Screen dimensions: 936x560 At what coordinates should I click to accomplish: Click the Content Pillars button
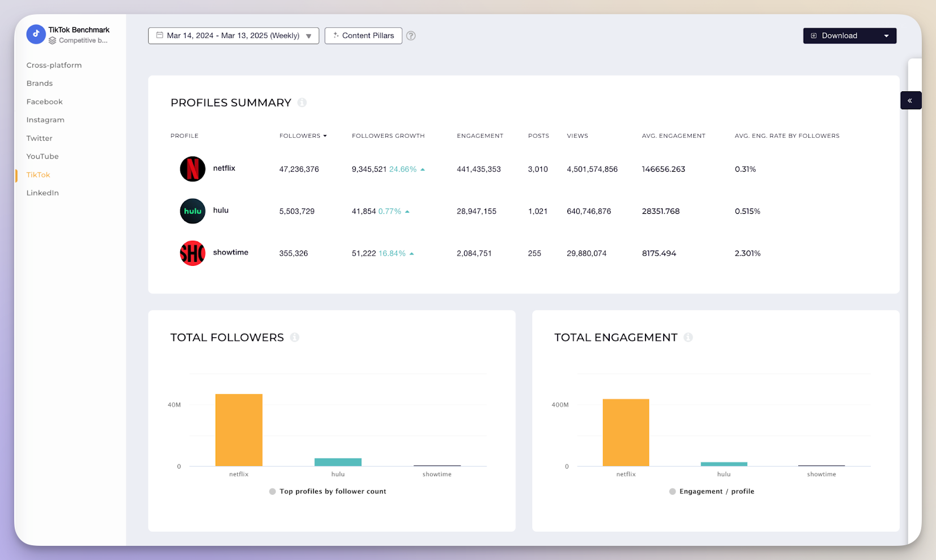tap(364, 36)
